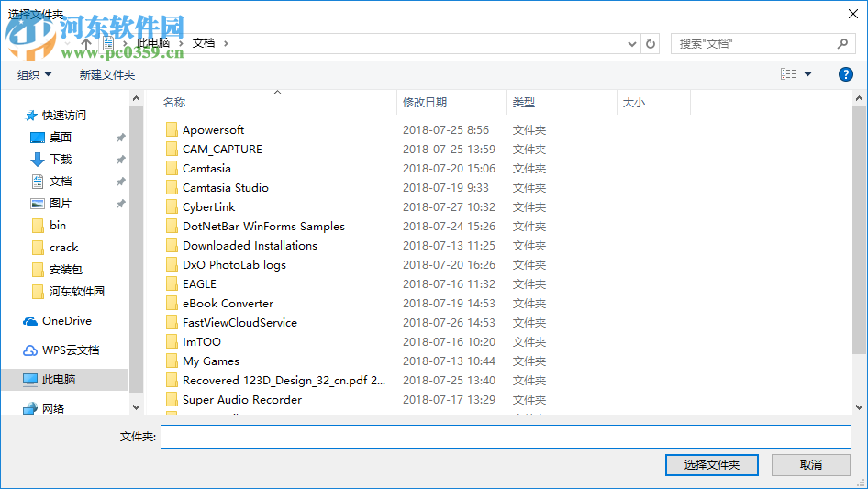Select Recovered 123D_Design_32_cn.pdf folder
868x489 pixels.
[284, 381]
